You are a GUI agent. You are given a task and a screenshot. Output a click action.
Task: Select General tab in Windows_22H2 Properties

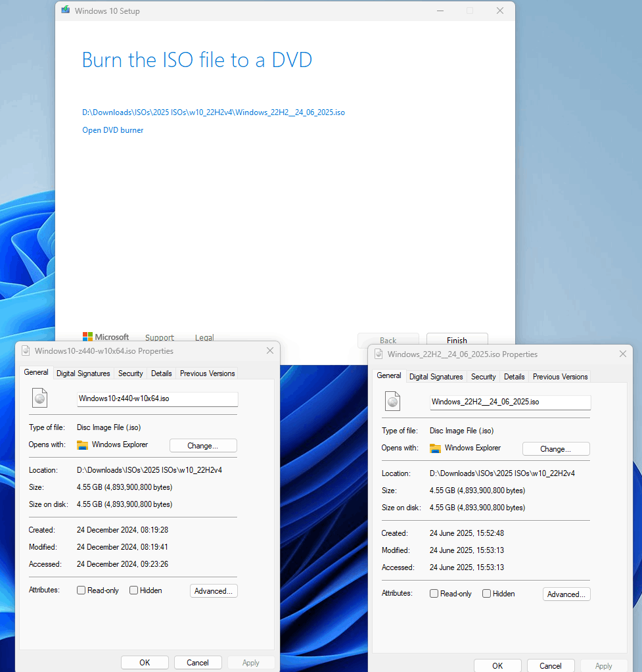[x=389, y=375]
